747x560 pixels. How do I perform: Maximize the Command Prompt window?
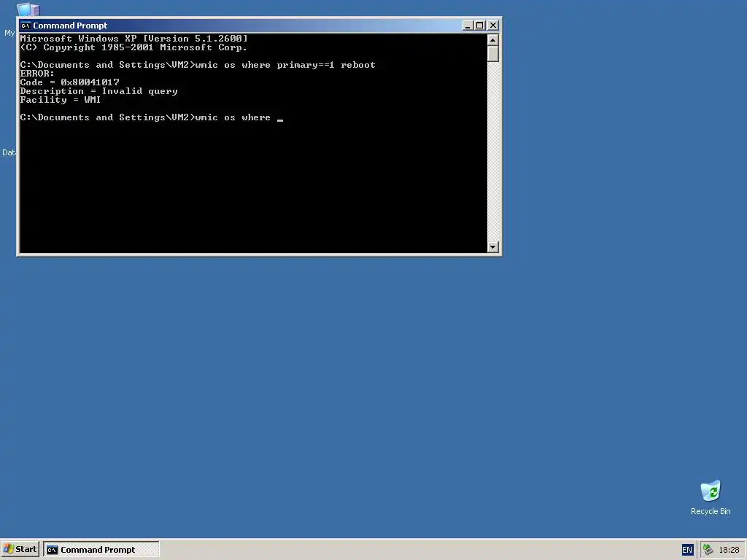pos(480,26)
